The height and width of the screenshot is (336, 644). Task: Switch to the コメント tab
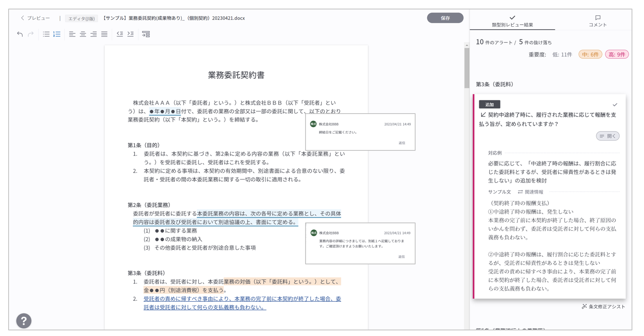(x=597, y=21)
